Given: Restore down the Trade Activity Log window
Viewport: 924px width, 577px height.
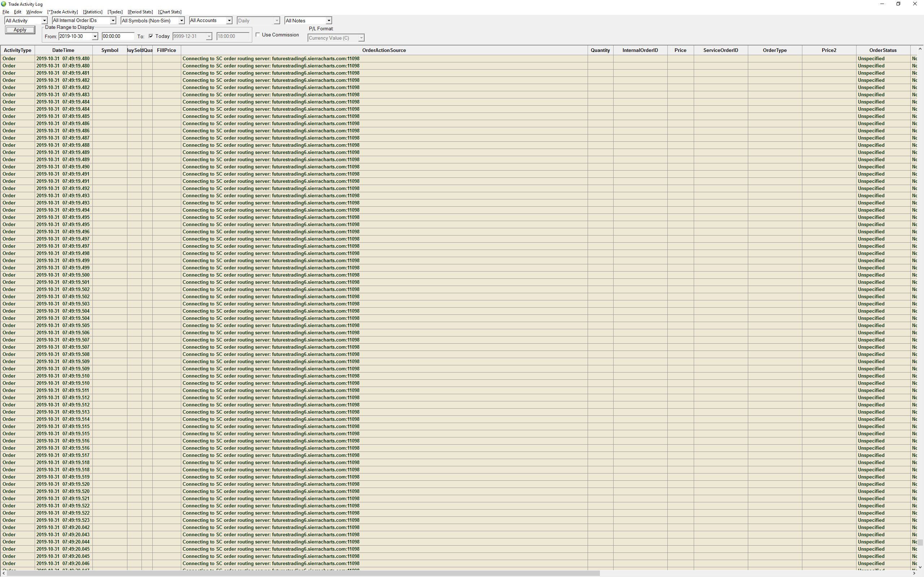Looking at the screenshot, I should (898, 4).
